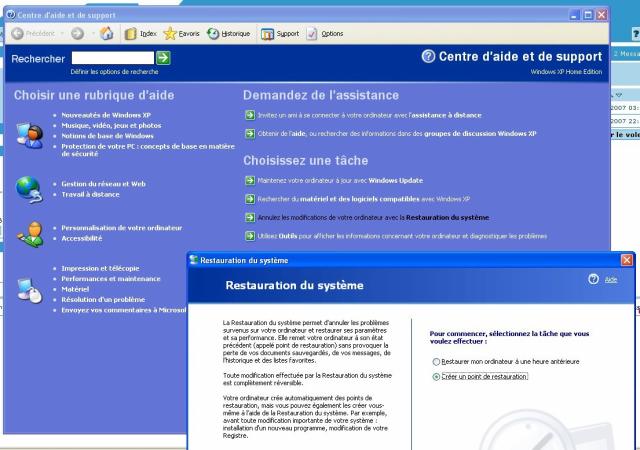Click the personalization user icon
This screenshot has height=450, width=640.
coord(30,234)
